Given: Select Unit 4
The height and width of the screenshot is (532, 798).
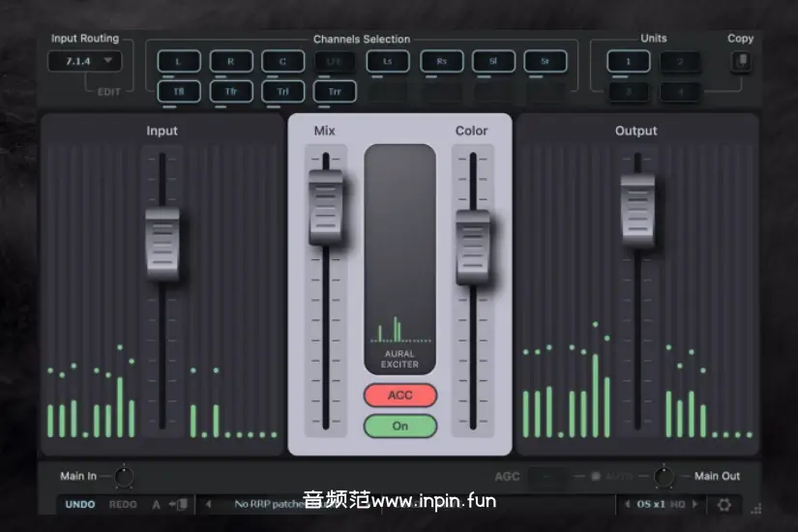Looking at the screenshot, I should 680,92.
